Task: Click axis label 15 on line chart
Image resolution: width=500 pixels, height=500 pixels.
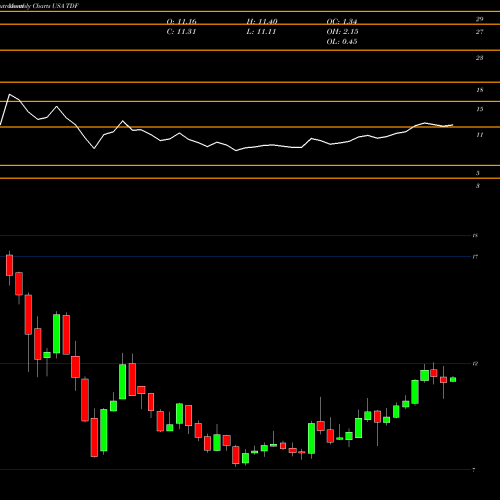Action: pyautogui.click(x=480, y=109)
